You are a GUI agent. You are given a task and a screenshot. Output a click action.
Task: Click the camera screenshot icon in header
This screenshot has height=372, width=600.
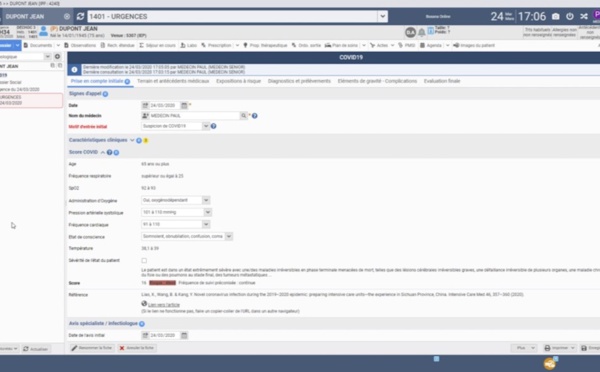[x=556, y=16]
